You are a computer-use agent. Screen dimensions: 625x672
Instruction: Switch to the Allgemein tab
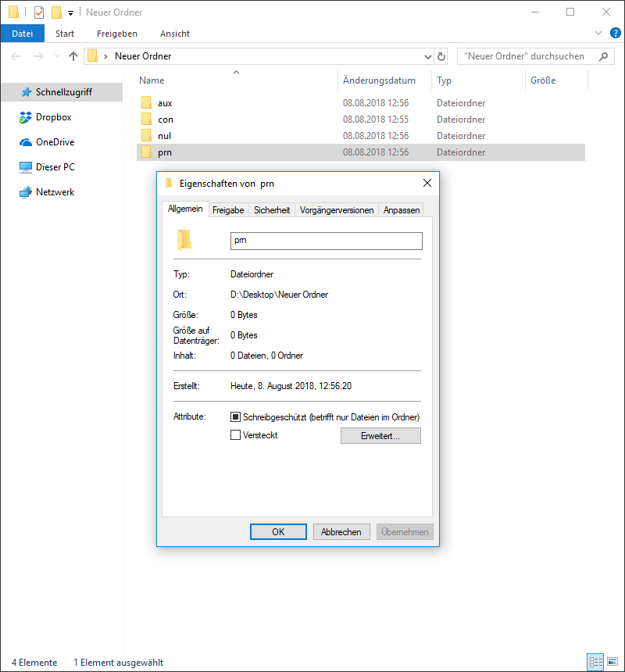(x=185, y=209)
